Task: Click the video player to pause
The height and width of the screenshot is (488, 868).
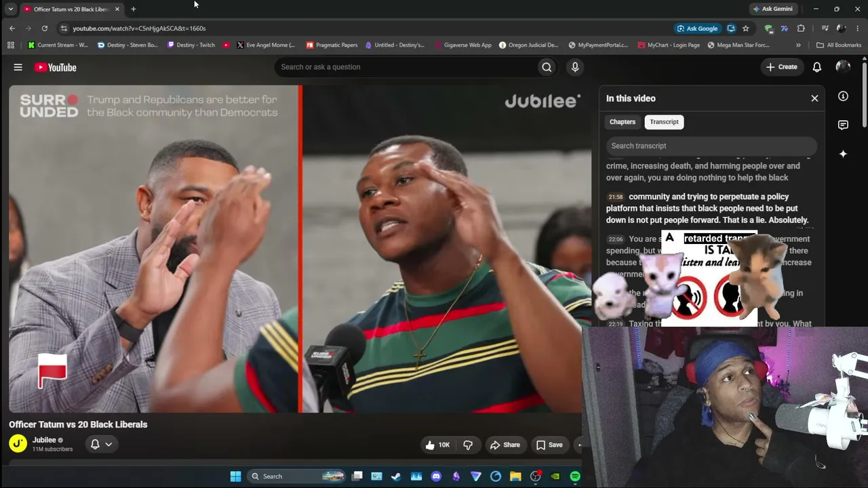Action: point(300,249)
